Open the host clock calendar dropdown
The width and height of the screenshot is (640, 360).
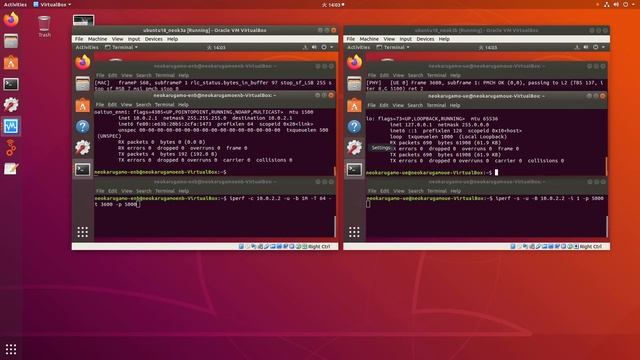(x=333, y=4)
